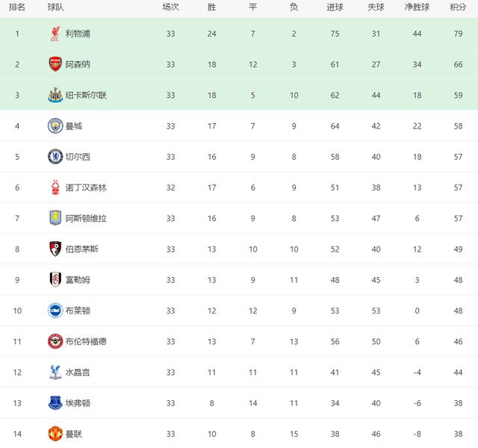Click the Arsenal club crest icon
The height and width of the screenshot is (448, 478).
pos(55,64)
